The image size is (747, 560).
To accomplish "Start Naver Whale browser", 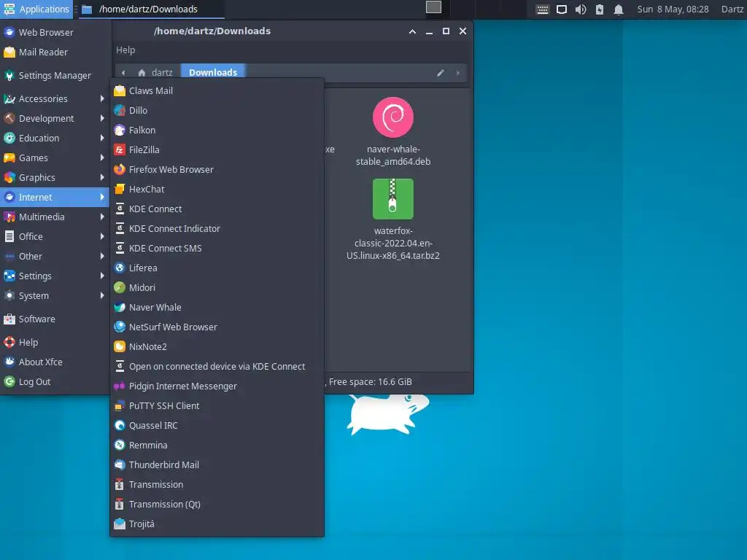I will click(x=217, y=307).
